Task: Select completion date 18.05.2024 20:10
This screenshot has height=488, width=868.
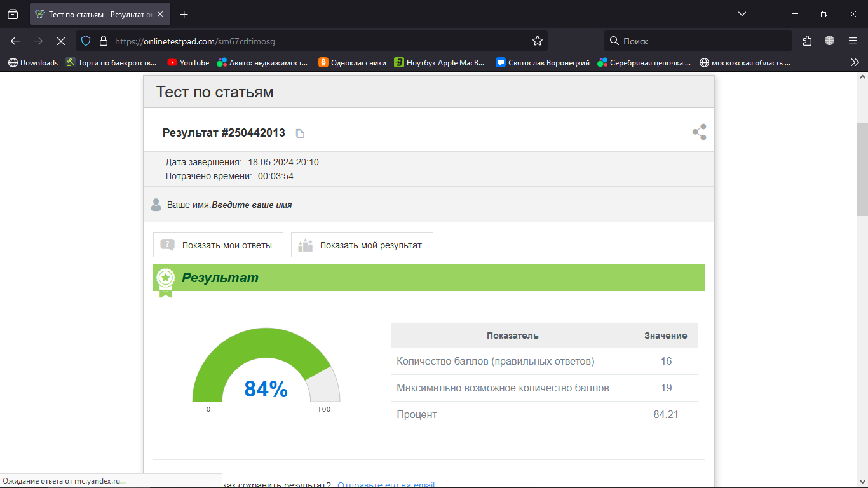Action: (x=283, y=162)
